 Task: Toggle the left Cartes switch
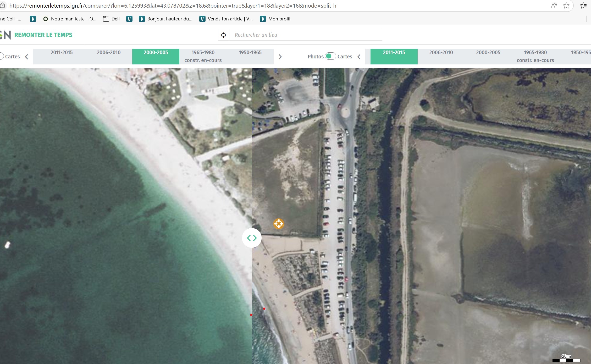pyautogui.click(x=2, y=56)
